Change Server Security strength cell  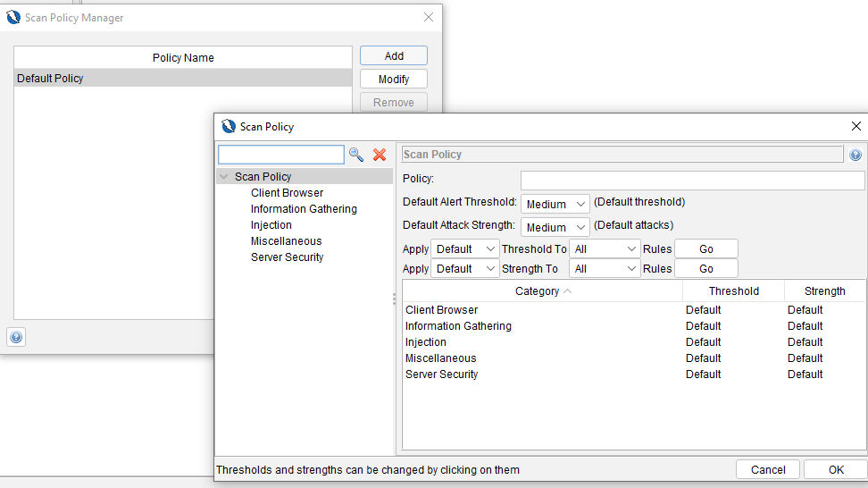tap(825, 374)
